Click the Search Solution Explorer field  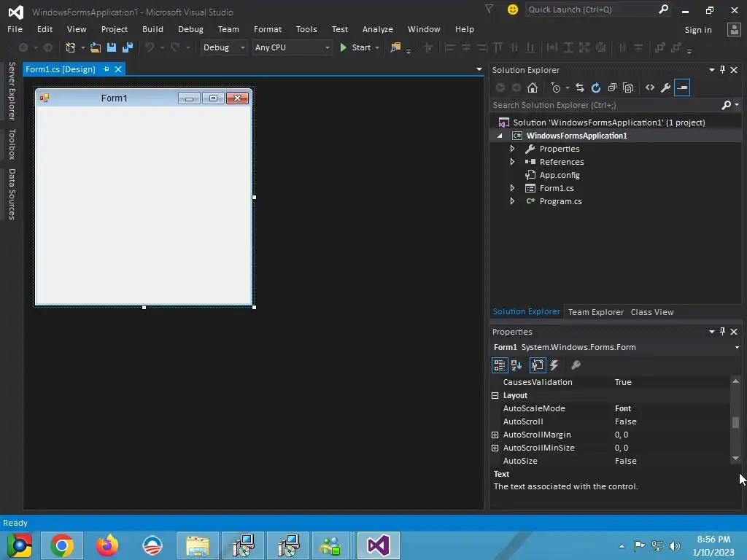coord(606,105)
